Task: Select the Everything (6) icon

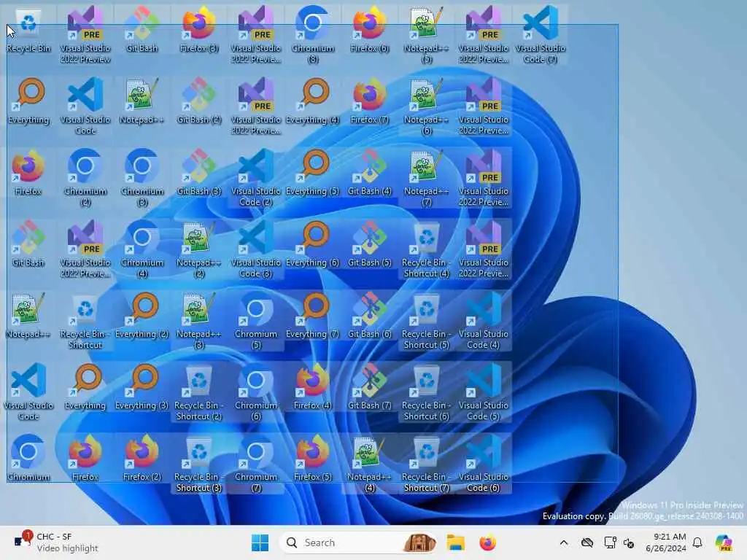Action: pos(313,244)
